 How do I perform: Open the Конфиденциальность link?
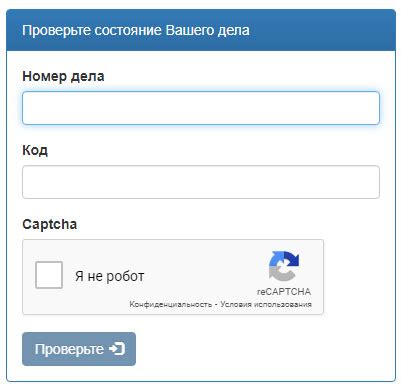[x=171, y=304]
